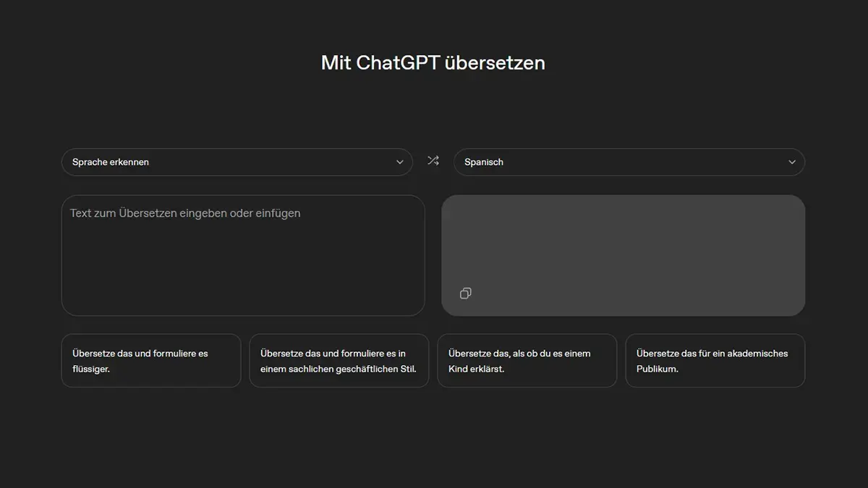Select the 'akademisches Publikum' translation prompt
Screen dimensions: 868x488
coord(715,361)
